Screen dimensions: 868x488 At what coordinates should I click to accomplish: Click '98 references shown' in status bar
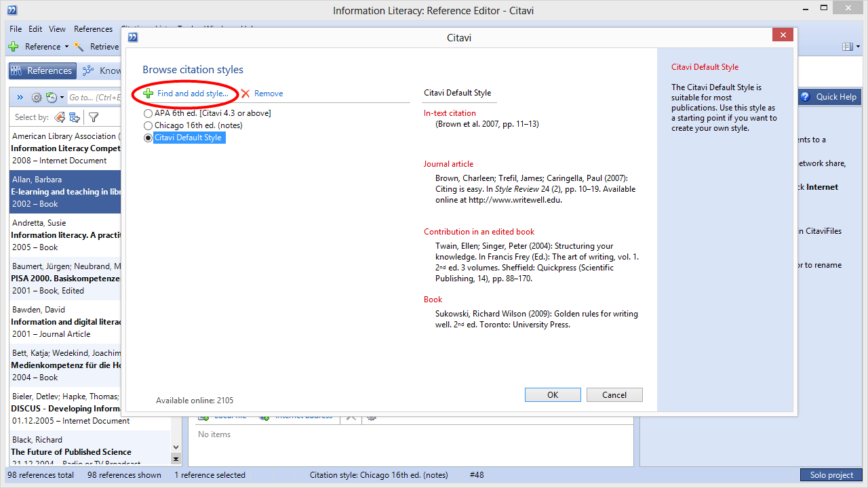click(x=124, y=475)
